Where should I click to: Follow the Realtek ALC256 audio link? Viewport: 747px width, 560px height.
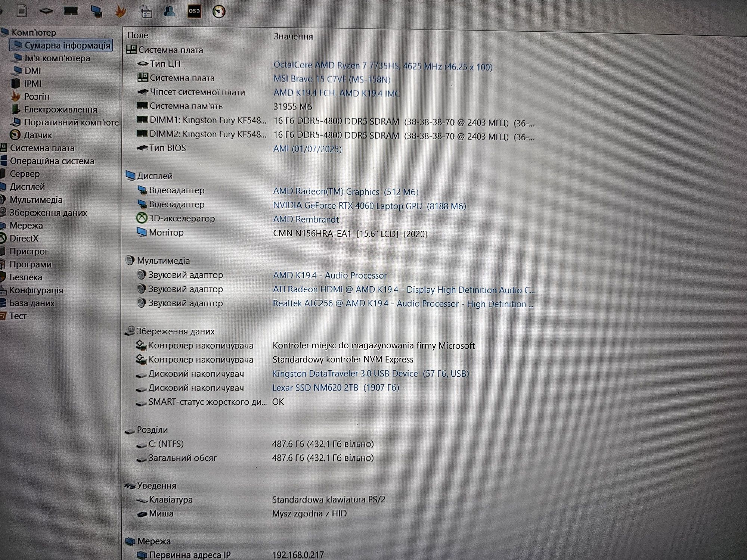pos(403,304)
